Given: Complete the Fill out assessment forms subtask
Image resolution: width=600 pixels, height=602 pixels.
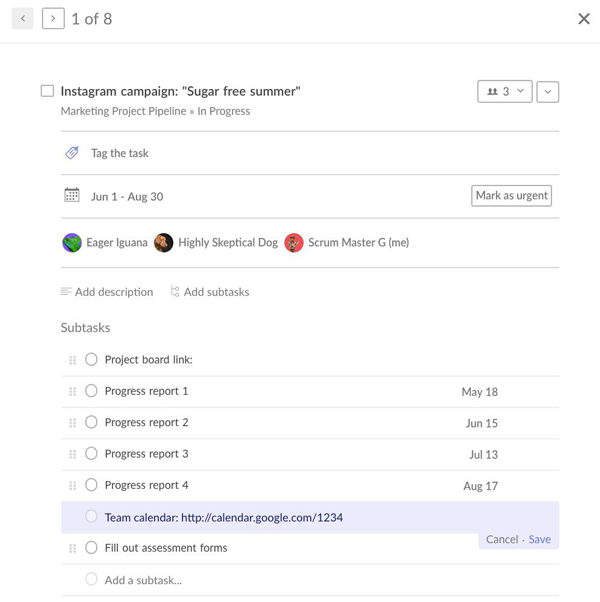Looking at the screenshot, I should coord(91,548).
